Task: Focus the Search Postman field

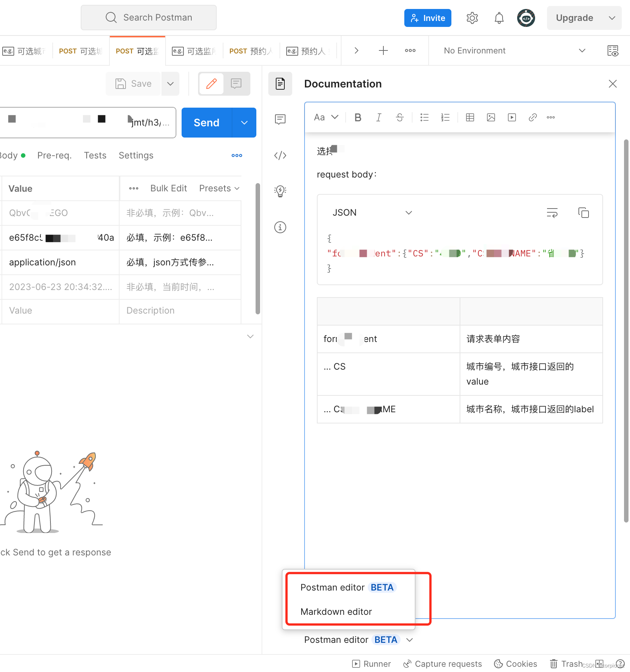Action: tap(149, 18)
